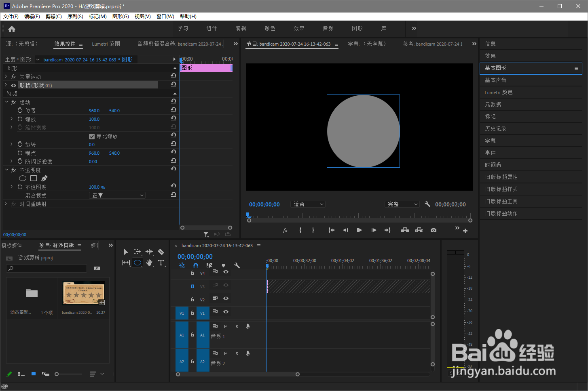
Task: Toggle Snap in timeline (magnet icon)
Action: pos(196,265)
